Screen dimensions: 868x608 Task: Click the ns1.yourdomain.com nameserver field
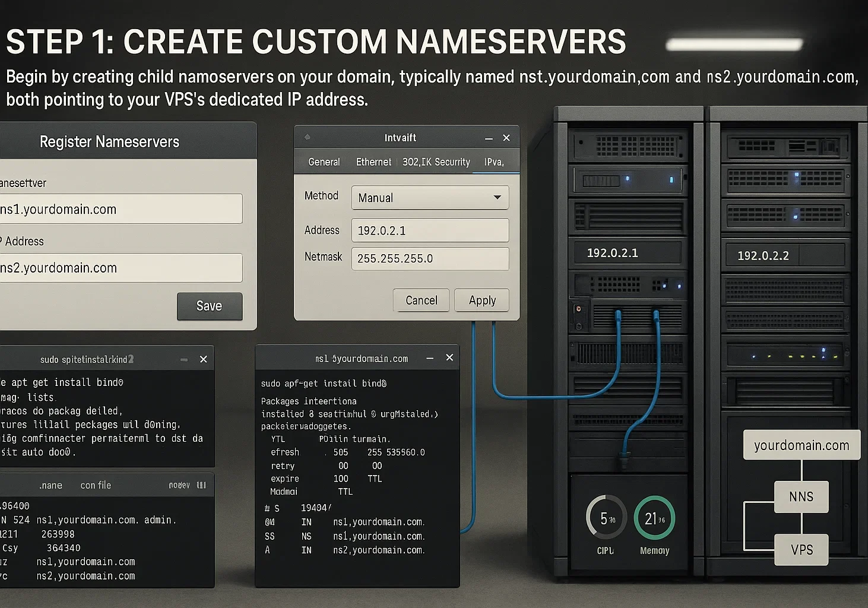(122, 208)
